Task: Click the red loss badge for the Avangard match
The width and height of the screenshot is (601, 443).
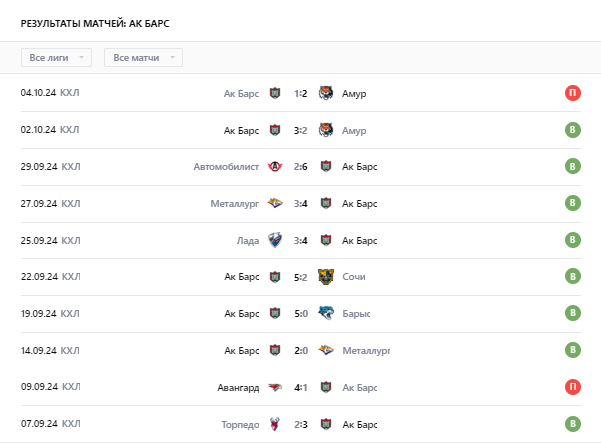Action: pos(573,387)
